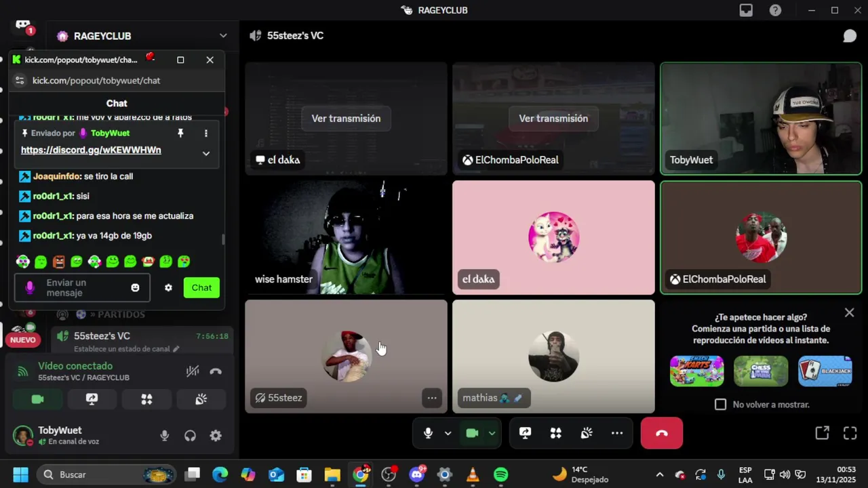Image resolution: width=868 pixels, height=488 pixels.
Task: Launch the Blackjack activity
Action: coord(825,371)
